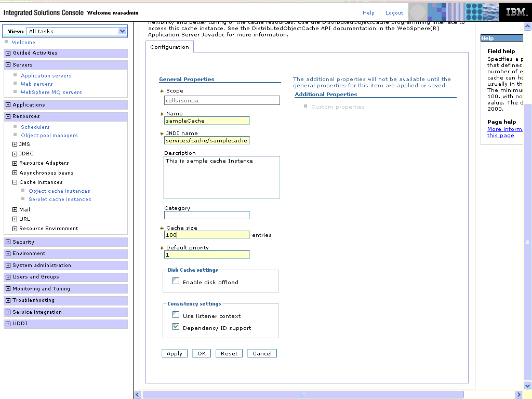Expand Resource Environment node
The image size is (532, 399).
pos(15,229)
